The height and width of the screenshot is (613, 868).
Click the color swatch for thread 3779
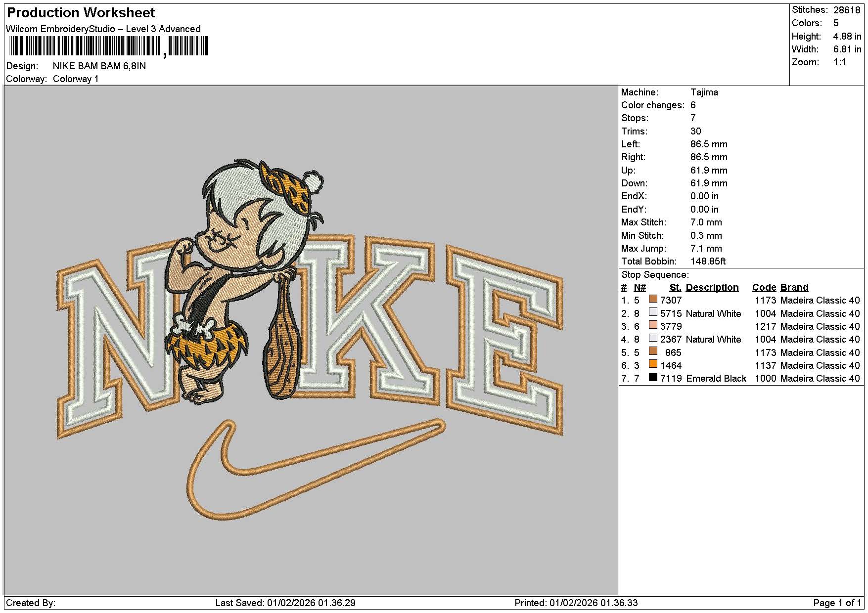point(653,325)
